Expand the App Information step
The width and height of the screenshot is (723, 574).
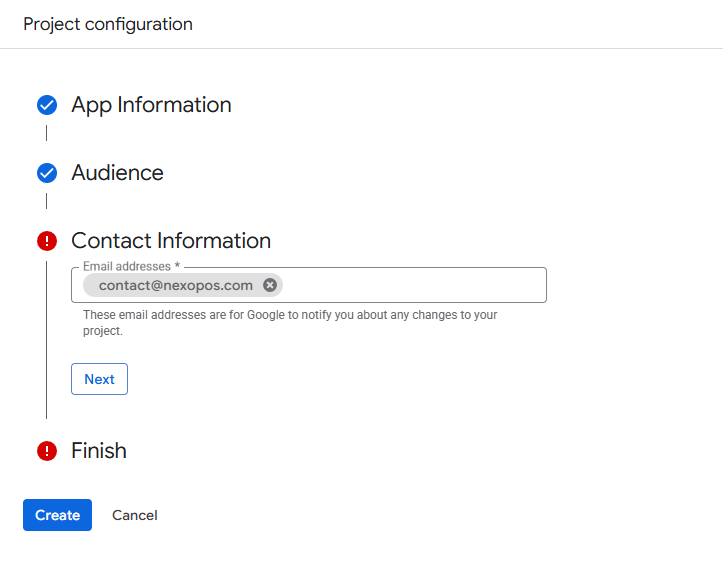[151, 105]
